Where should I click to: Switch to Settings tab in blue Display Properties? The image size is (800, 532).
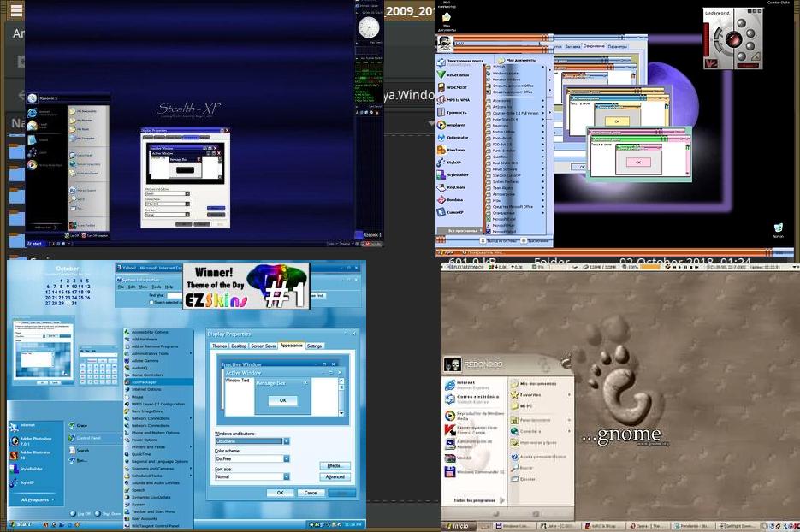click(314, 346)
